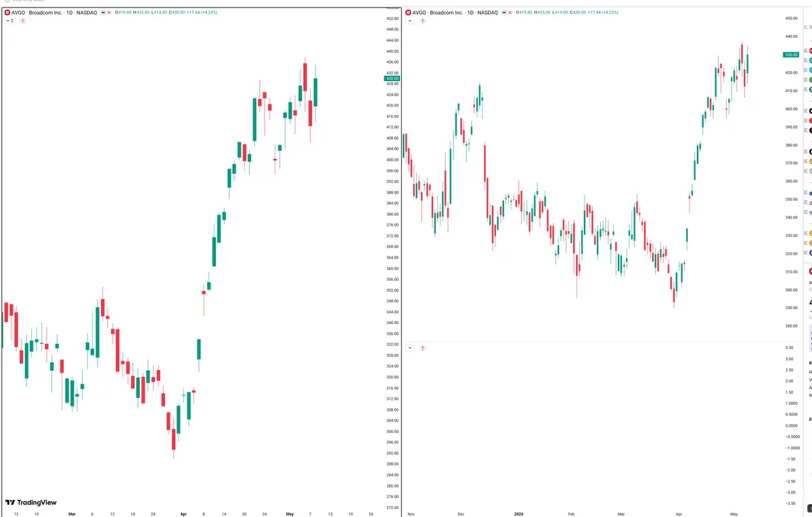Open the red alert icon in left chart legend
Viewport: 812px width, 517px height.
click(x=23, y=21)
